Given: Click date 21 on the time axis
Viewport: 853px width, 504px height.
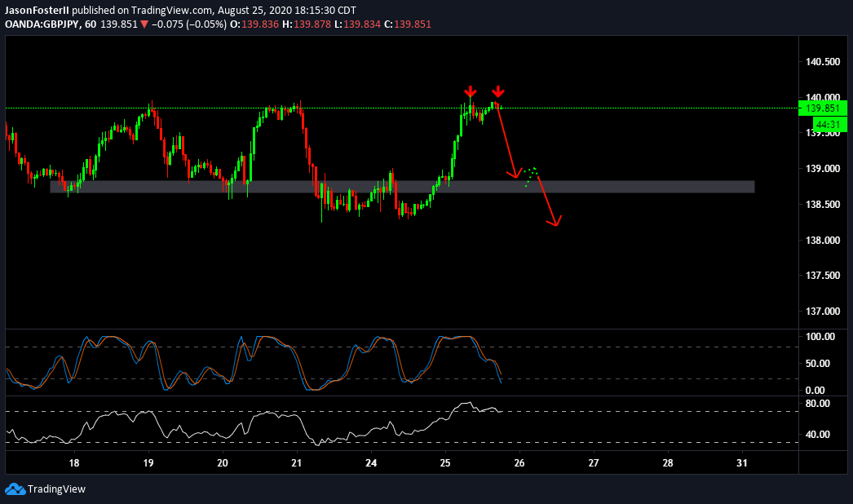Looking at the screenshot, I should coord(297,463).
